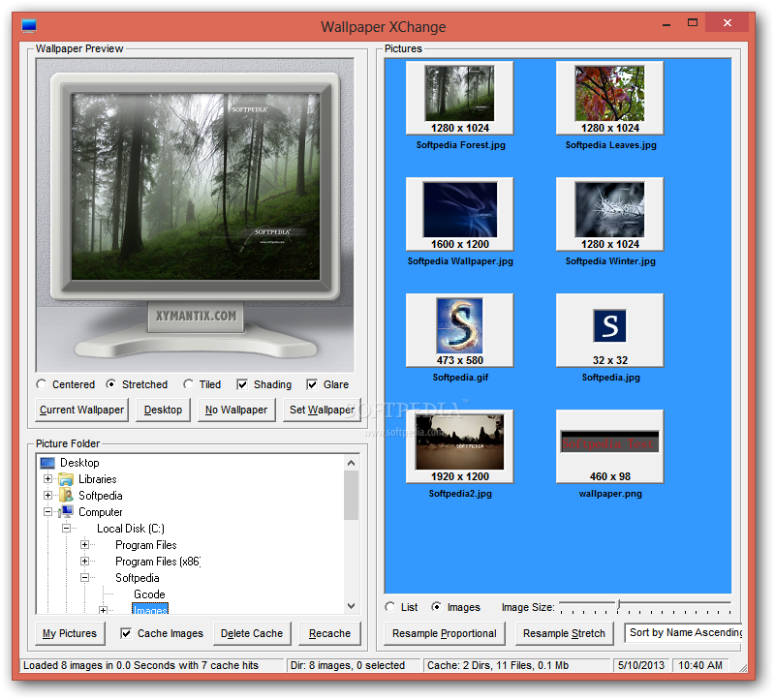Screen dimensions: 775x700
Task: Click Delete Cache button
Action: coord(252,633)
